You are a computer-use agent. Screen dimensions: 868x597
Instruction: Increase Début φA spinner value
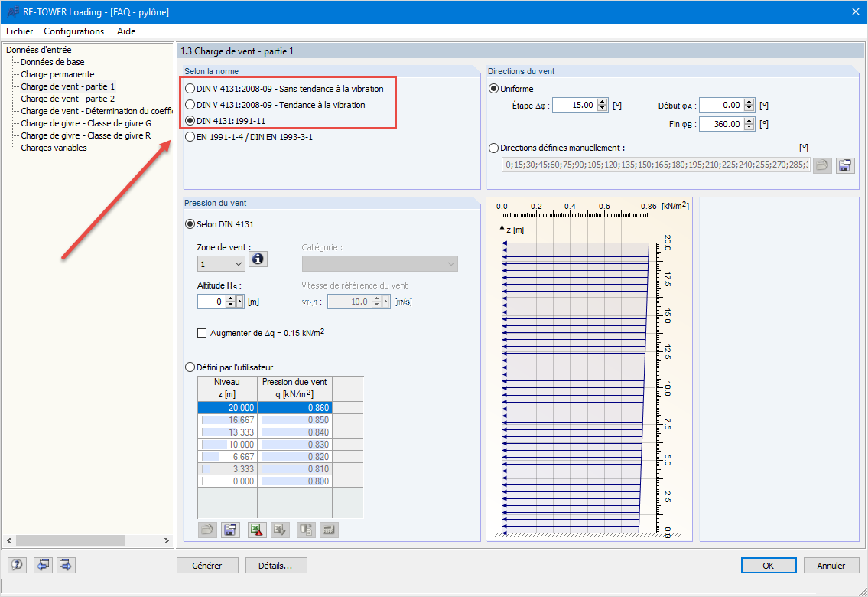coord(749,102)
